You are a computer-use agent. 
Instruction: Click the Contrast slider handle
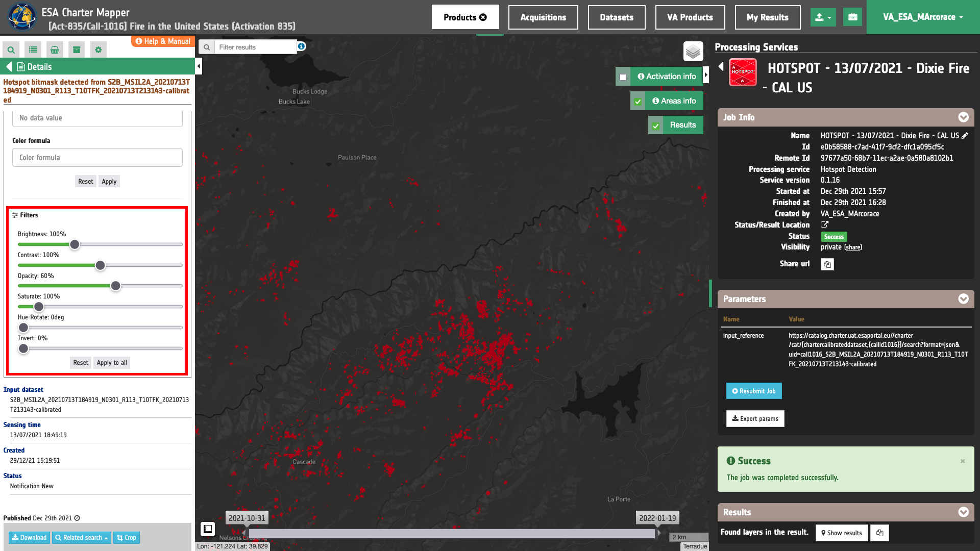coord(100,265)
